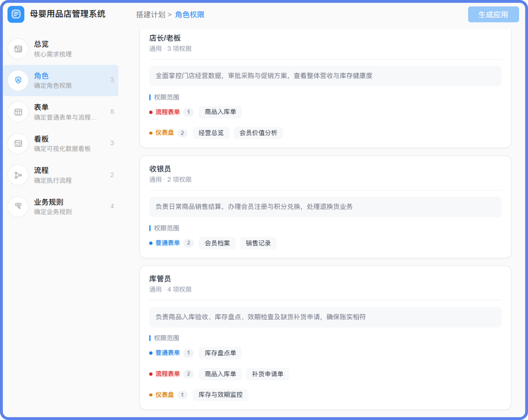This screenshot has width=528, height=420.
Task: Click the 库管员 description text box
Action: [x=325, y=317]
